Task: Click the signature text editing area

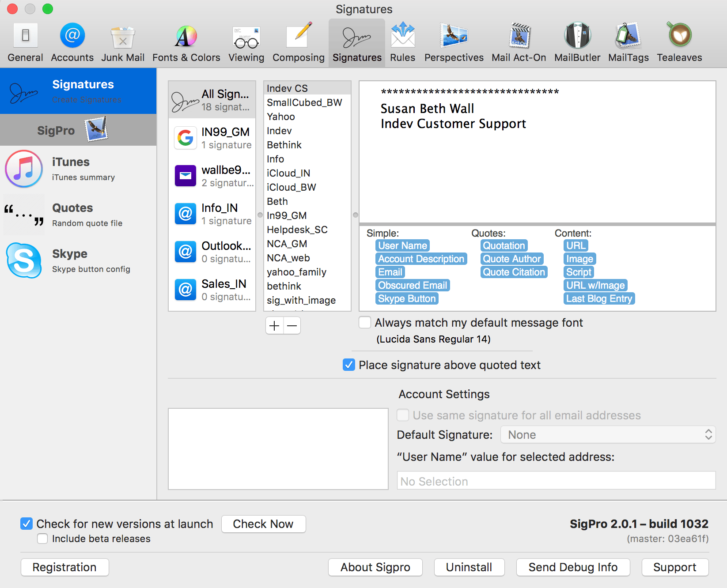Action: [538, 152]
